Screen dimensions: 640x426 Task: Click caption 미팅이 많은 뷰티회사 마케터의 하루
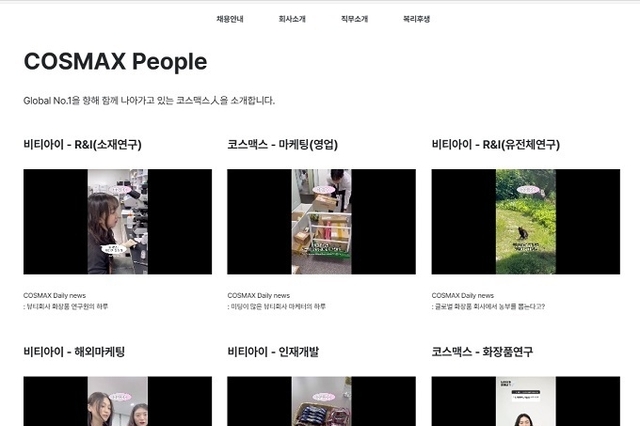[x=277, y=306]
